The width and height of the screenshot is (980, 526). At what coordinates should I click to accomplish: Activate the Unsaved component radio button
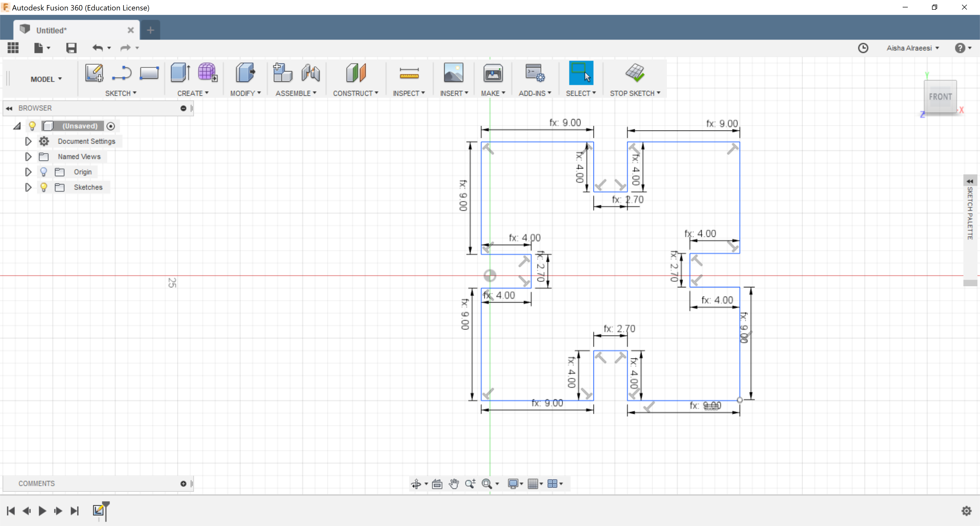click(111, 126)
